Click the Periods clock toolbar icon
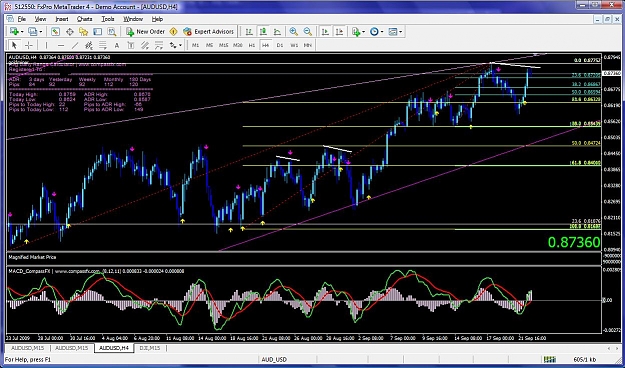625x368 pixels. pyautogui.click(x=374, y=31)
